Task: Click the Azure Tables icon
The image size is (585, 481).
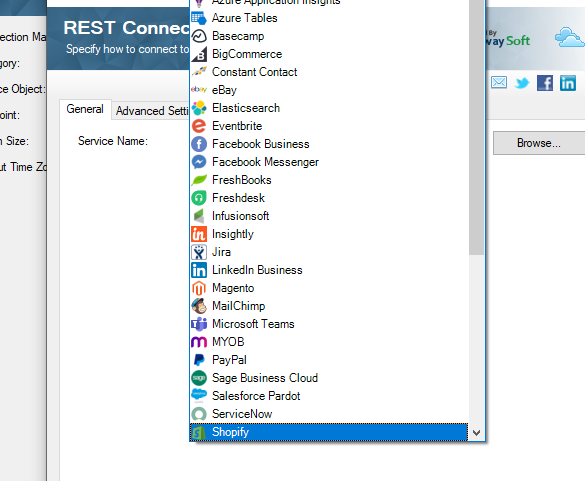Action: (198, 18)
